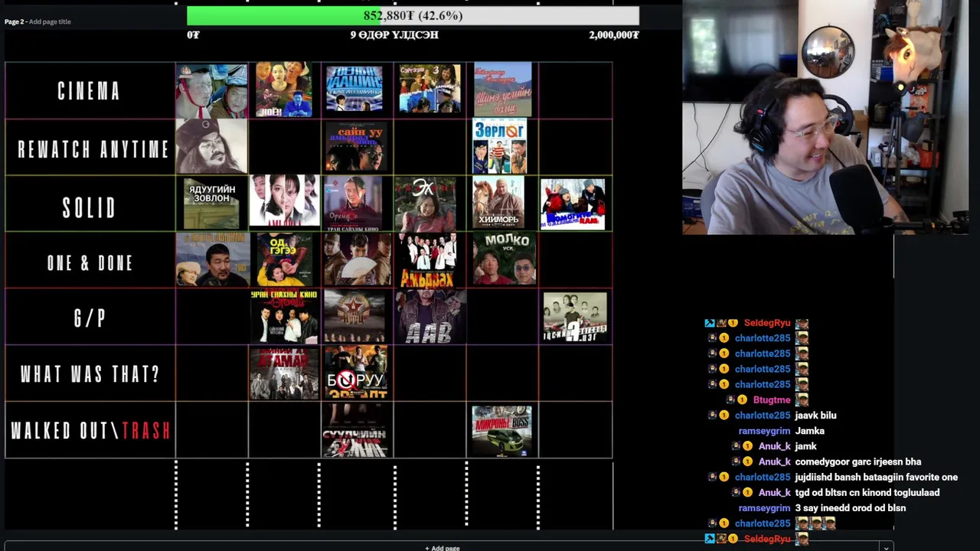Screen dimensions: 980x551
Task: Click the yellow badge beside Btugtme in chat
Action: coord(742,400)
